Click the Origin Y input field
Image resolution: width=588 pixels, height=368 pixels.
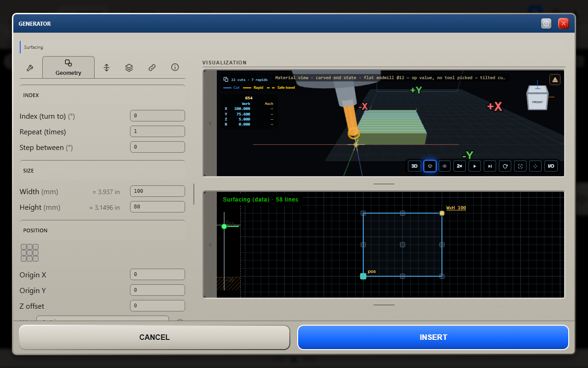(x=158, y=290)
